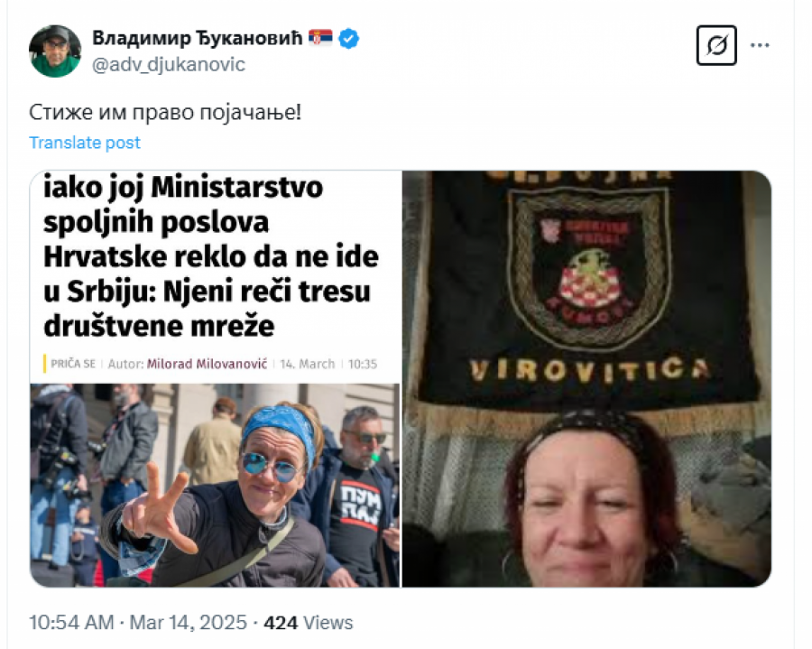This screenshot has height=649, width=812.
Task: Translate post link
Action: (x=85, y=143)
